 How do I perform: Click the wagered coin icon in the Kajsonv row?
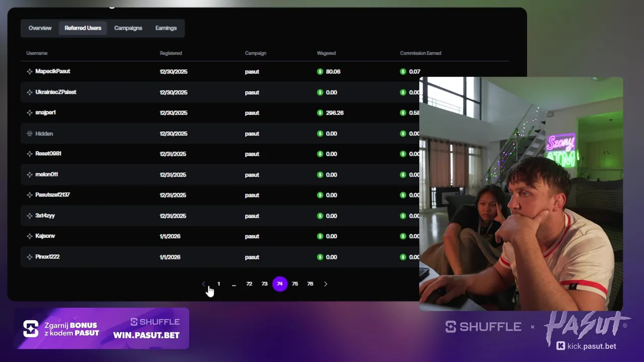(x=320, y=236)
